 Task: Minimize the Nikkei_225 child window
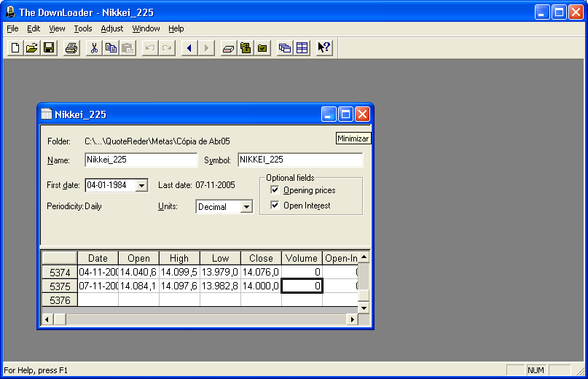point(329,114)
